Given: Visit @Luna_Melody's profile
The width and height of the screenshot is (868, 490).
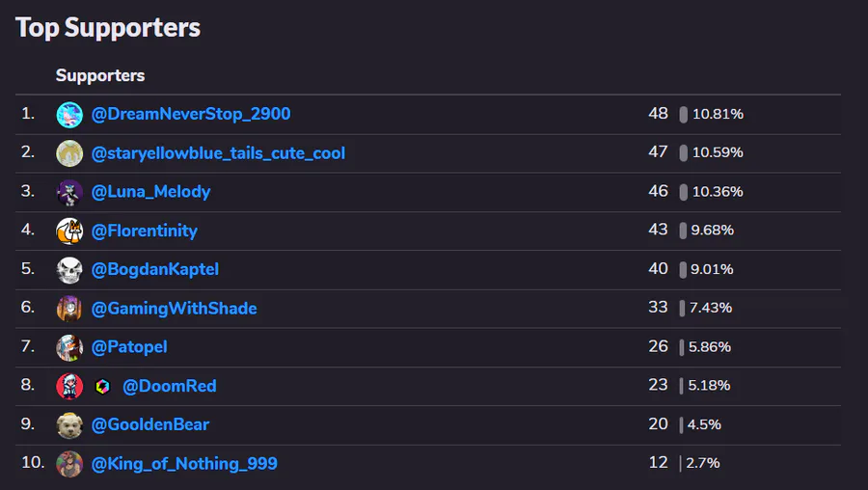Looking at the screenshot, I should click(x=150, y=192).
